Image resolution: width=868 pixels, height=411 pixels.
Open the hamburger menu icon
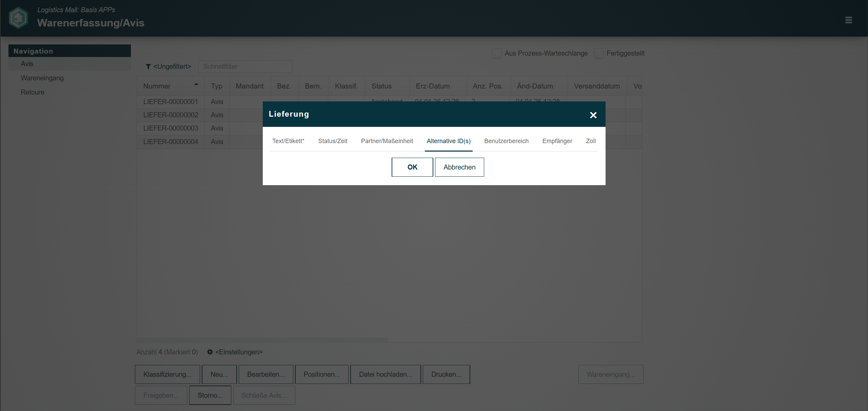point(849,20)
